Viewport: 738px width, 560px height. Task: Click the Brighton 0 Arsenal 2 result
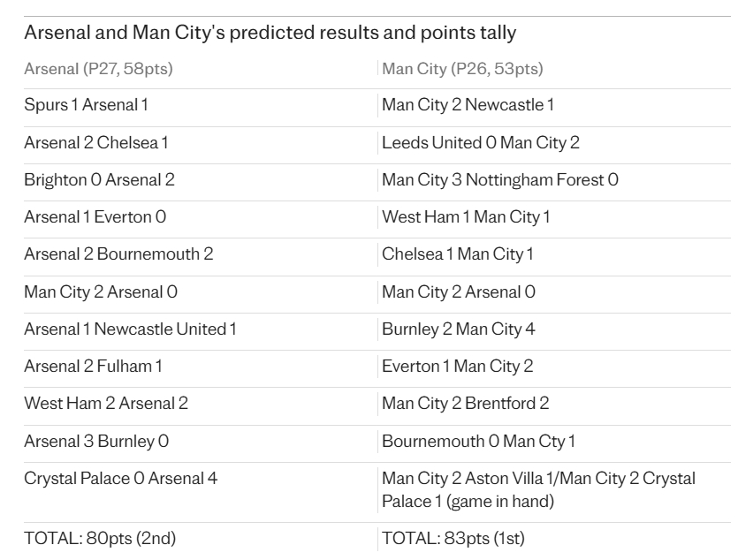pos(99,179)
